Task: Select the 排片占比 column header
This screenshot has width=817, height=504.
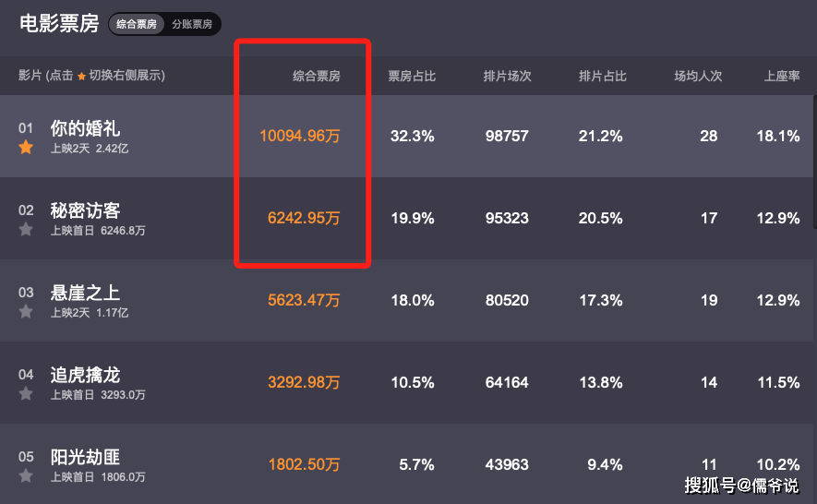Action: (x=602, y=76)
